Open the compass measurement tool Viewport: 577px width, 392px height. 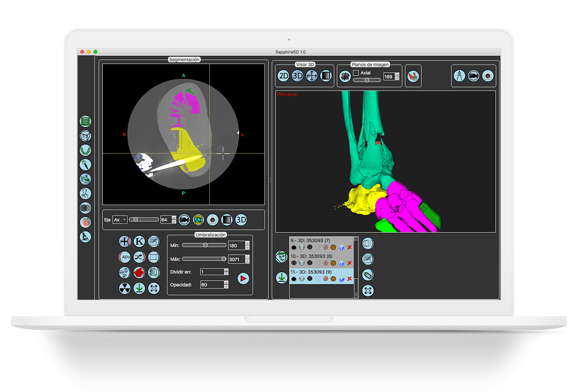460,76
